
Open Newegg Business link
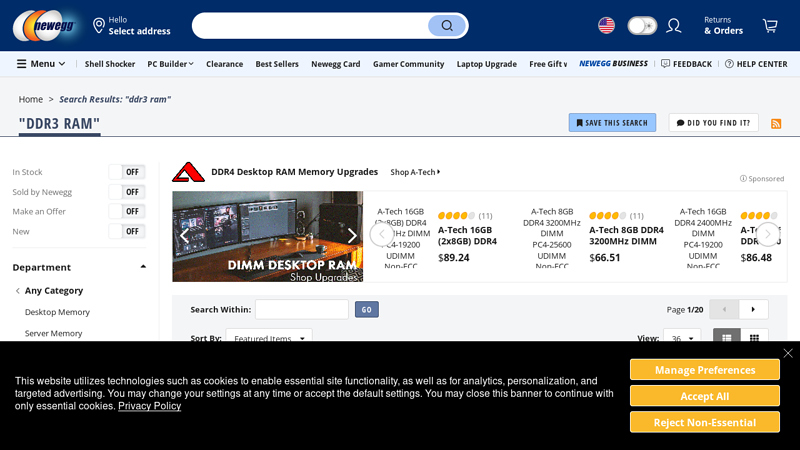(613, 64)
